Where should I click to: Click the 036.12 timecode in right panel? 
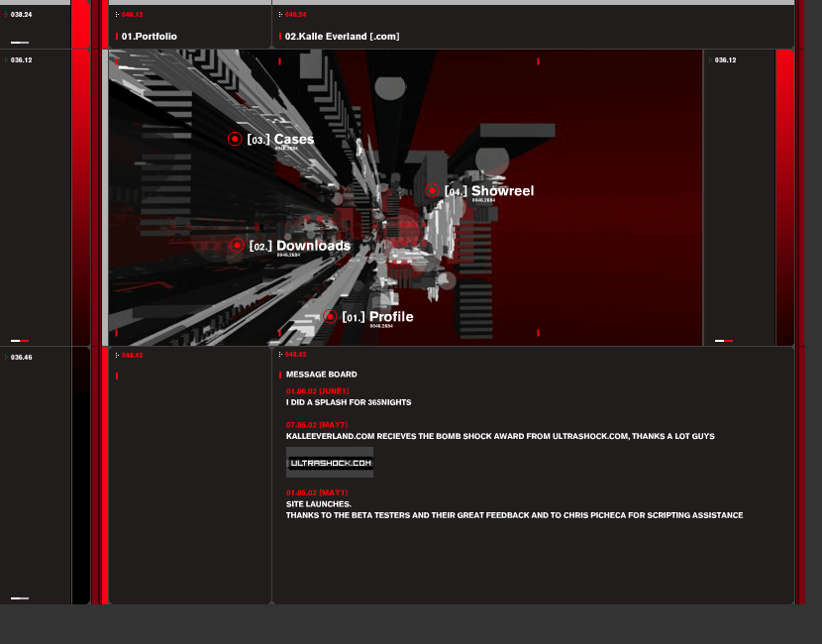(x=726, y=60)
